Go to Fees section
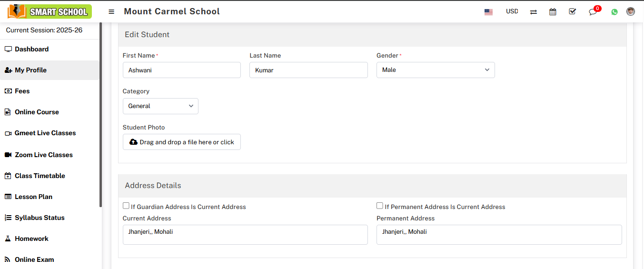The image size is (644, 269). click(x=50, y=91)
